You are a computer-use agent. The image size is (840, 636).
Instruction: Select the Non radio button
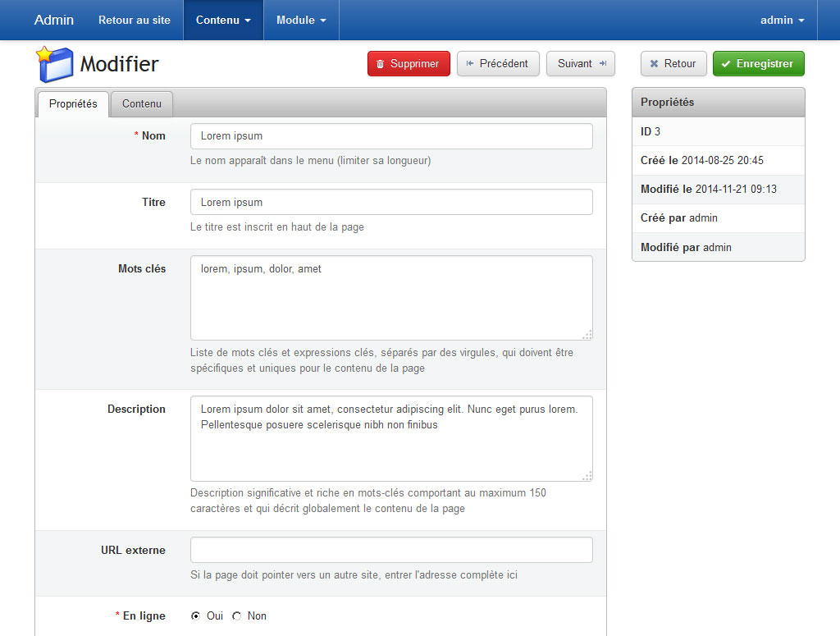point(236,616)
